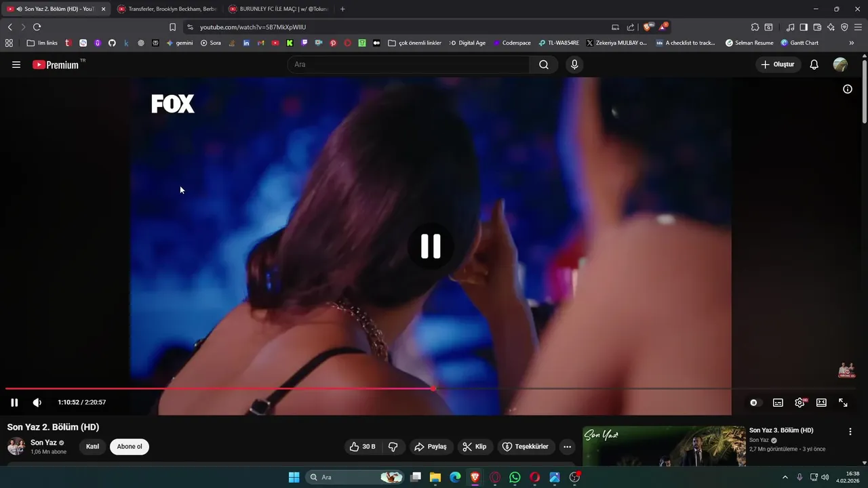The height and width of the screenshot is (488, 868).
Task: Open the Gantt Chart bookmark
Action: (x=800, y=43)
